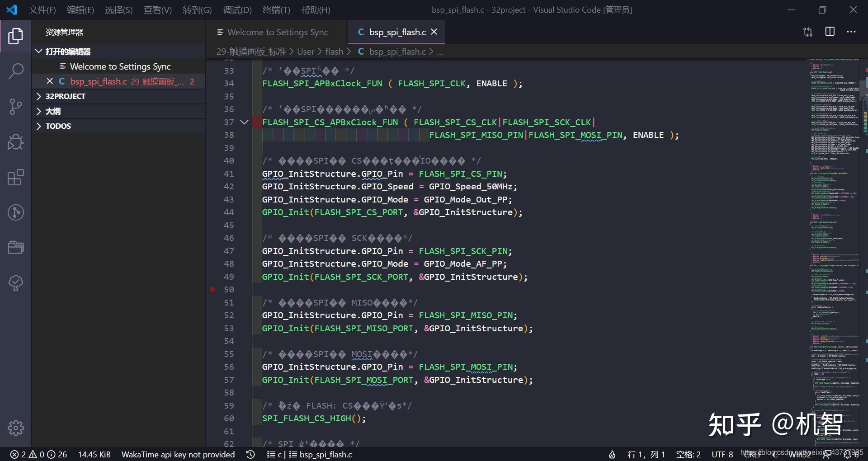Change line ending from CRLF in status bar
This screenshot has width=868, height=461.
click(751, 455)
